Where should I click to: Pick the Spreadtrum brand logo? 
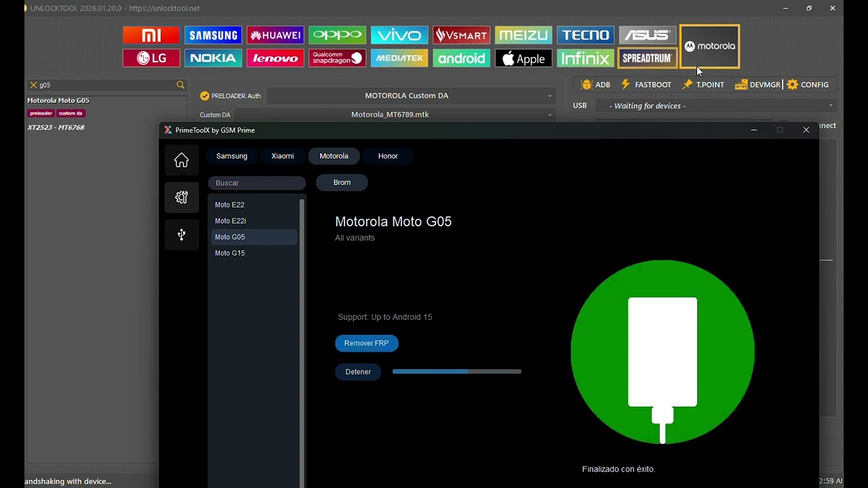tap(648, 58)
